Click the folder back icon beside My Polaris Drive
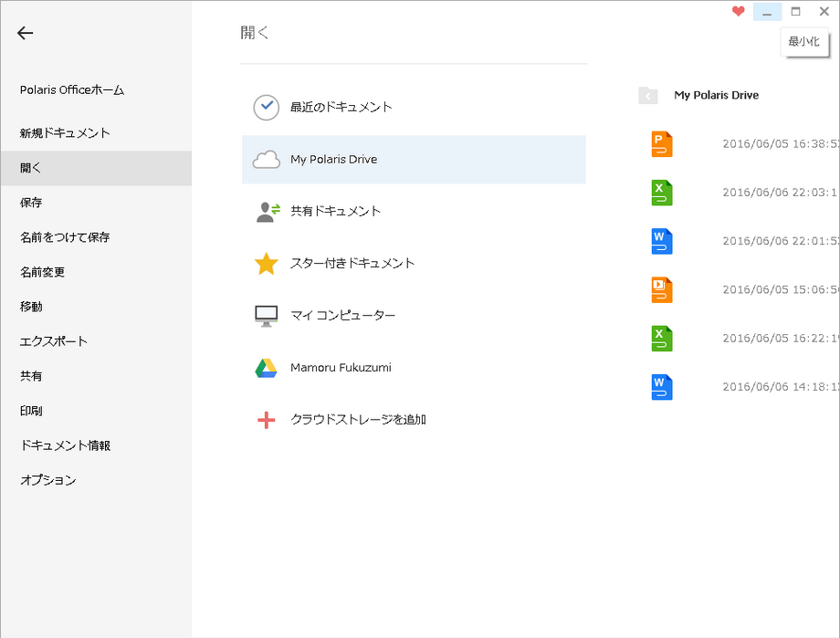The width and height of the screenshot is (840, 638). point(648,96)
